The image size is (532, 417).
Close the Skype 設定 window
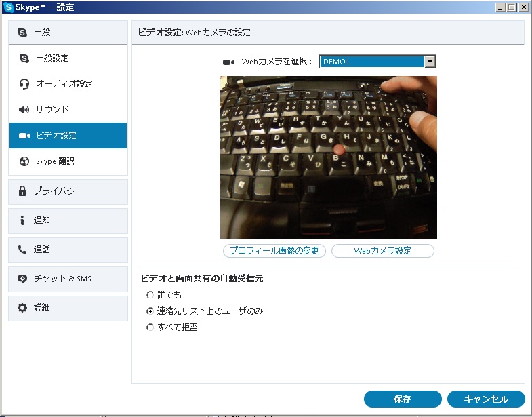pos(524,7)
